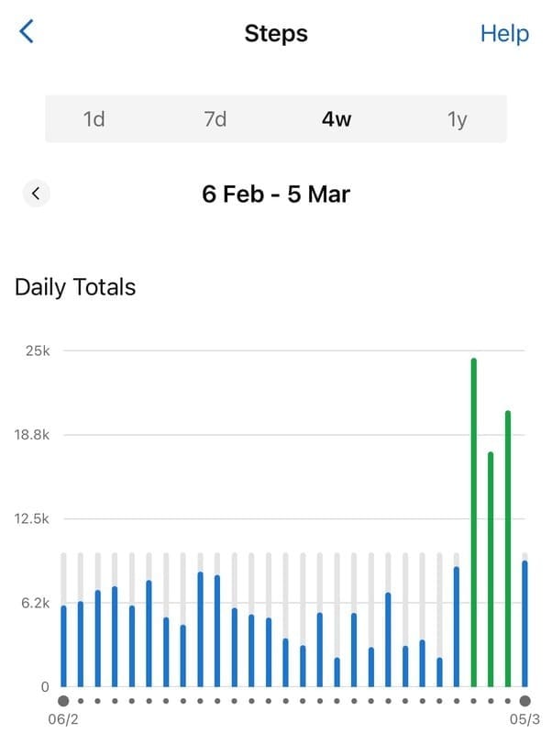The height and width of the screenshot is (756, 552).
Task: Tap the first blue bar above 06/2
Action: (63, 645)
